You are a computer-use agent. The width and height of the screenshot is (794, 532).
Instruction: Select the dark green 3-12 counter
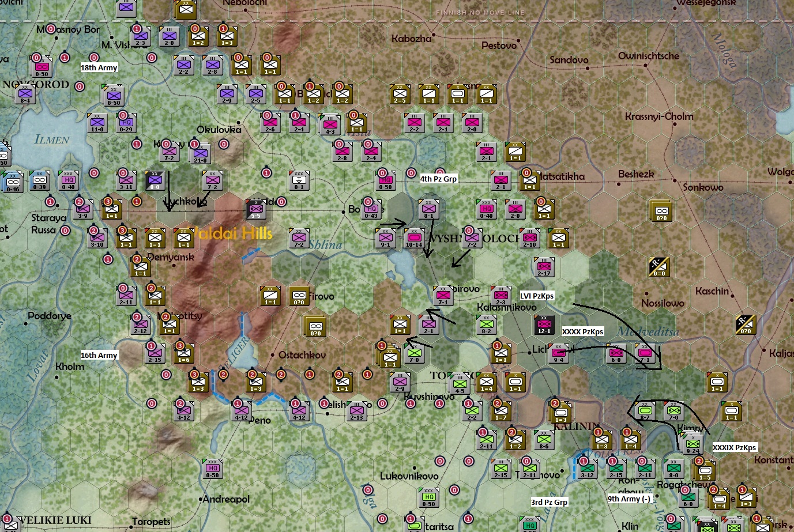[587, 469]
